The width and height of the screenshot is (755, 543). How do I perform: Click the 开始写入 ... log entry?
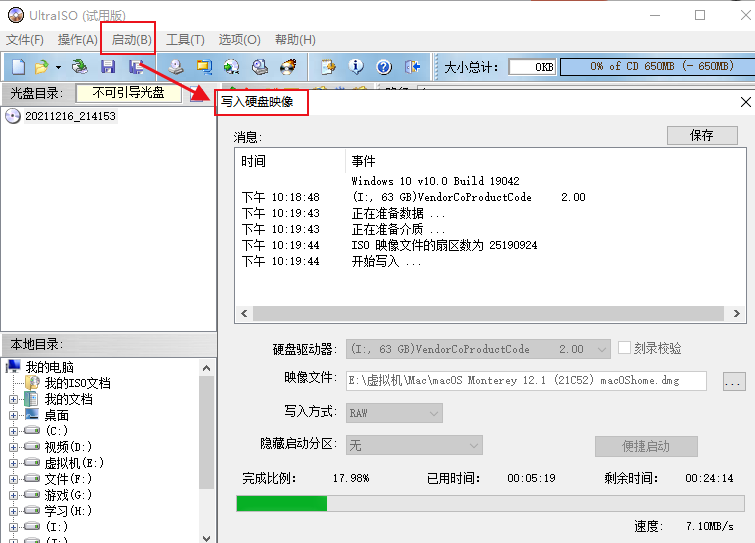(386, 261)
